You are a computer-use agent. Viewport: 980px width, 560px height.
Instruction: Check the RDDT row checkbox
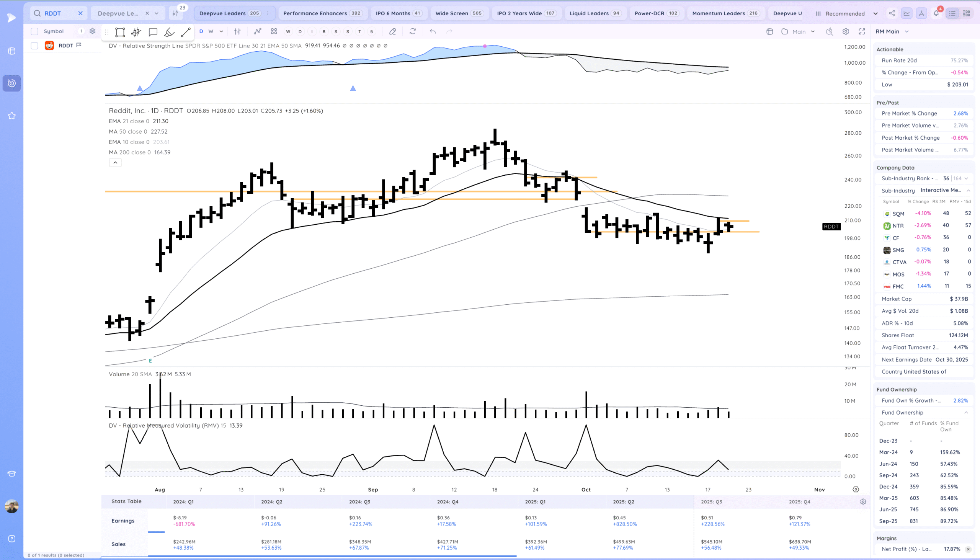click(34, 46)
